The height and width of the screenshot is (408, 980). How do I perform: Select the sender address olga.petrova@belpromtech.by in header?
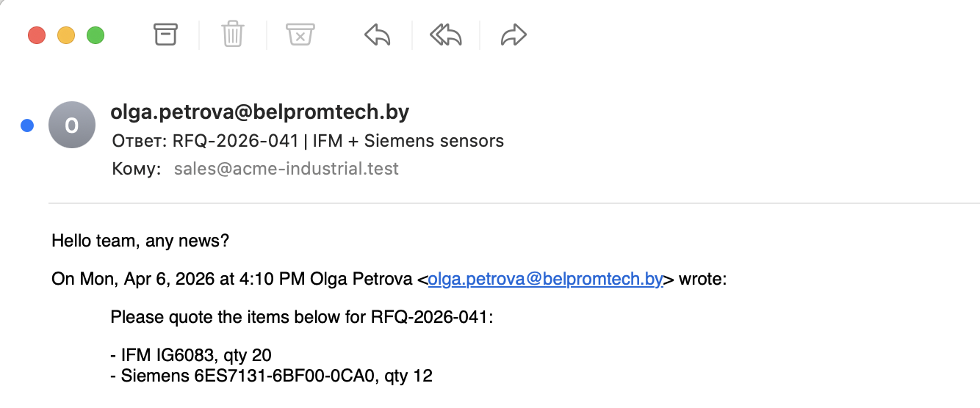[259, 112]
